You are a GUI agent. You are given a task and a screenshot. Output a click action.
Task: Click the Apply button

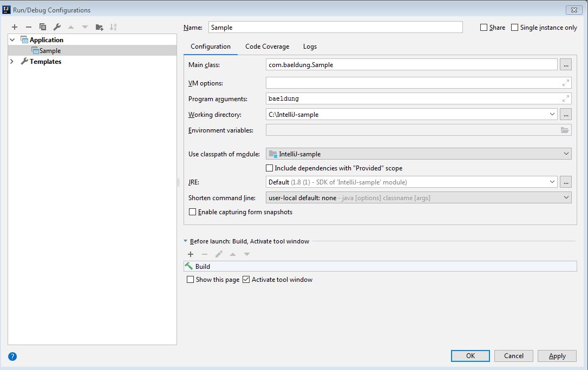[x=557, y=356]
